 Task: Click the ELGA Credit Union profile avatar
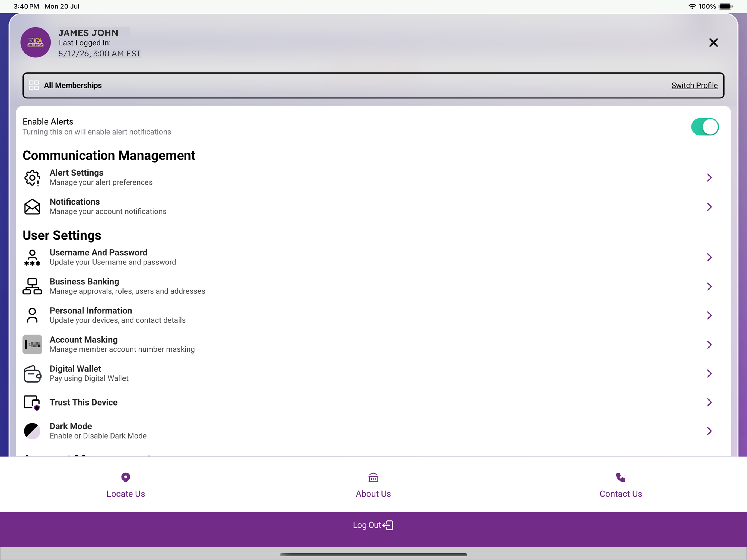[36, 42]
